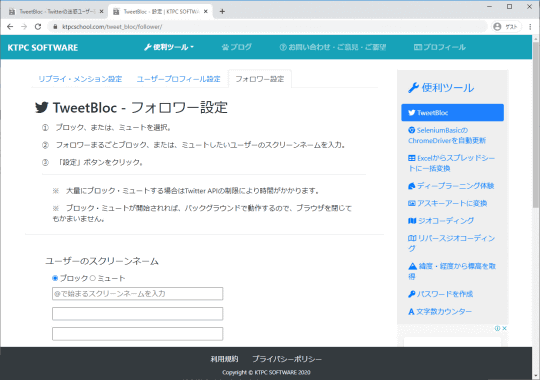Open a new tab with plus button
540x380 pixels.
(222, 11)
